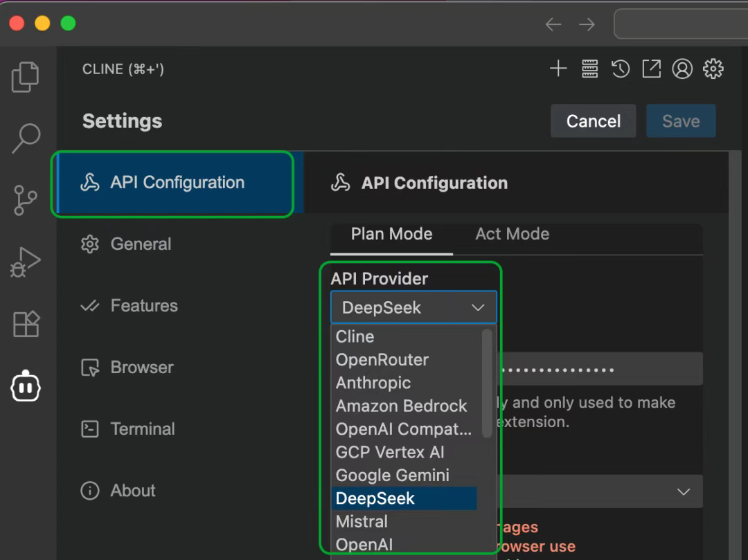Choose Anthropic from the provider list
Image resolution: width=748 pixels, height=560 pixels.
(x=373, y=383)
